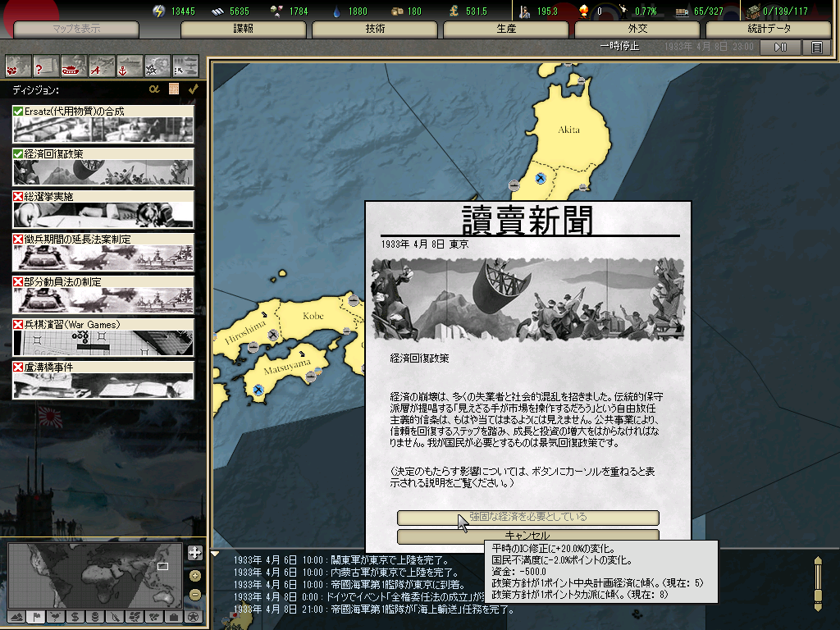Open the battles list (explosion star icon)

coord(157,66)
